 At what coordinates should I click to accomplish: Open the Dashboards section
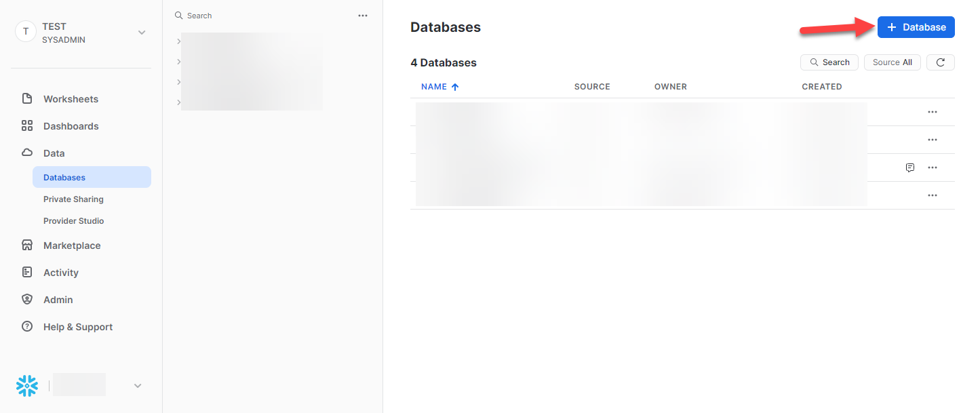pyautogui.click(x=71, y=125)
